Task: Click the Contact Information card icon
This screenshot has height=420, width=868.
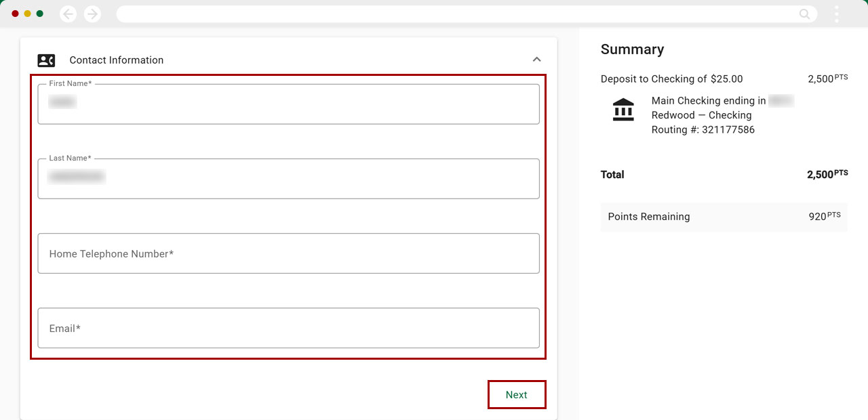Action: 46,60
